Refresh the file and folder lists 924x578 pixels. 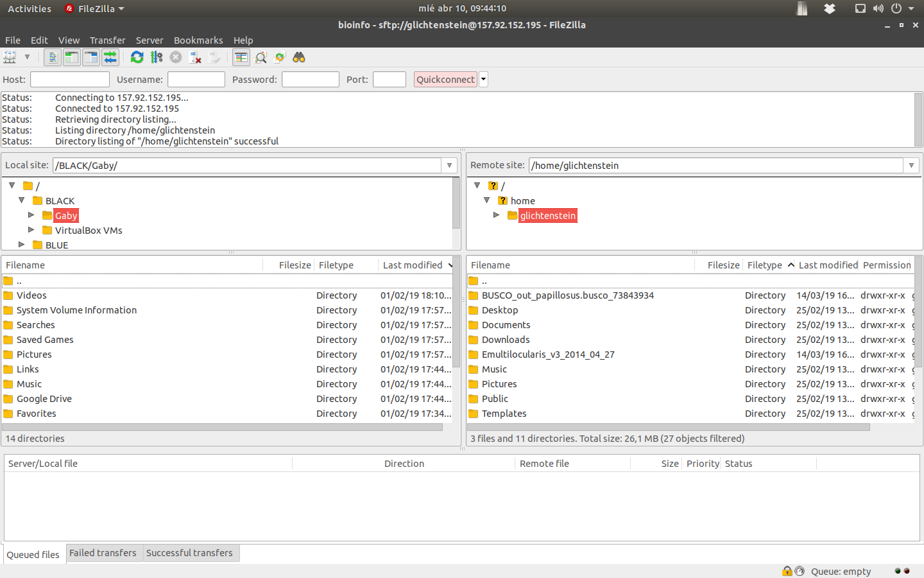[x=137, y=57]
